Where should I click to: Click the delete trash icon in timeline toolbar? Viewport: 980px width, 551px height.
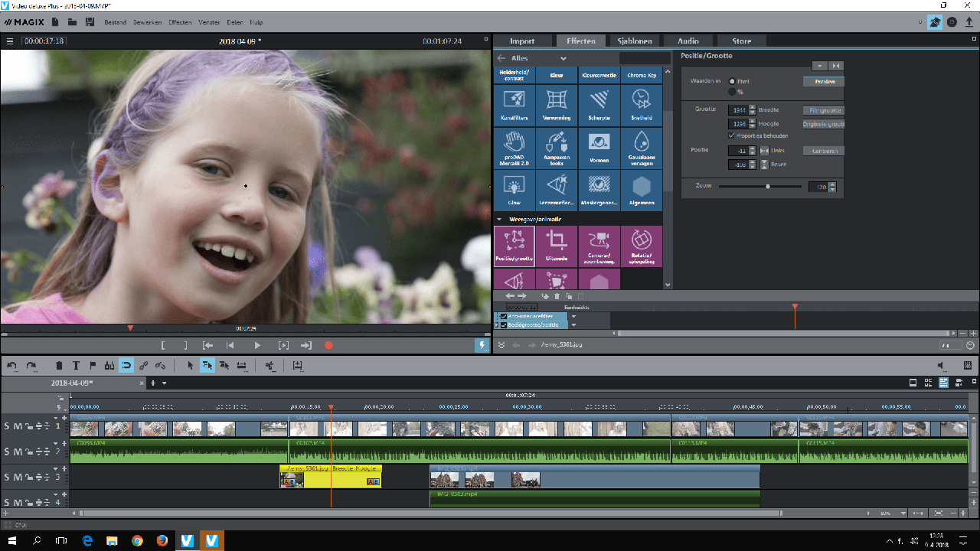(59, 366)
